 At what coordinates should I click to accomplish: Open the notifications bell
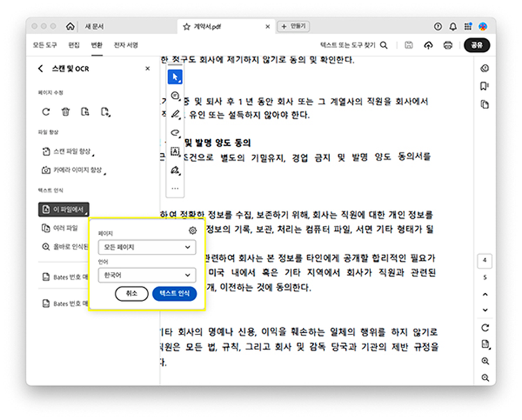[x=453, y=26]
